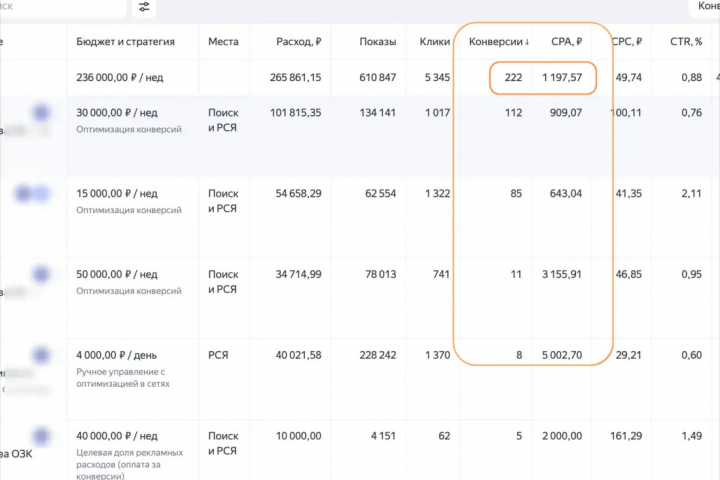Select clicks value 62
The width and height of the screenshot is (720, 480).
tap(444, 436)
